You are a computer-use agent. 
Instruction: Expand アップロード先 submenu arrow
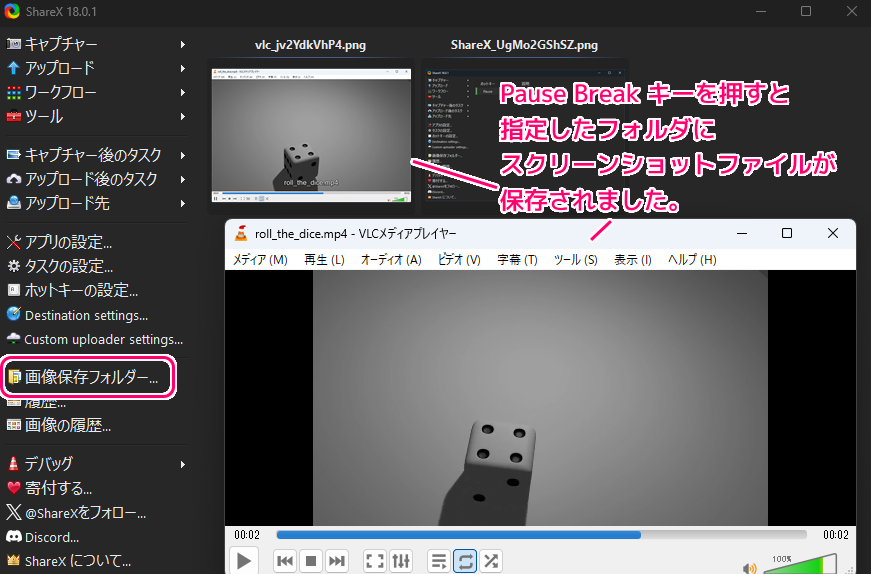tap(183, 203)
